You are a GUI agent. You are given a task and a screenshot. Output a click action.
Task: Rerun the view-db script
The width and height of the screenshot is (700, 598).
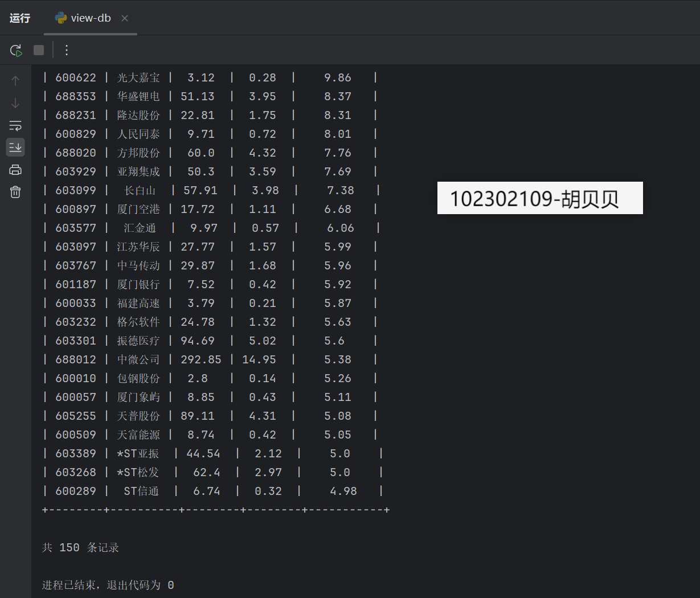tap(16, 50)
